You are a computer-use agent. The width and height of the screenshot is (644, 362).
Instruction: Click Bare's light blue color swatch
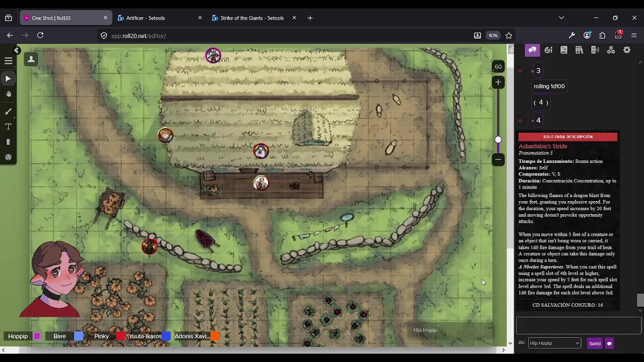pyautogui.click(x=78, y=336)
